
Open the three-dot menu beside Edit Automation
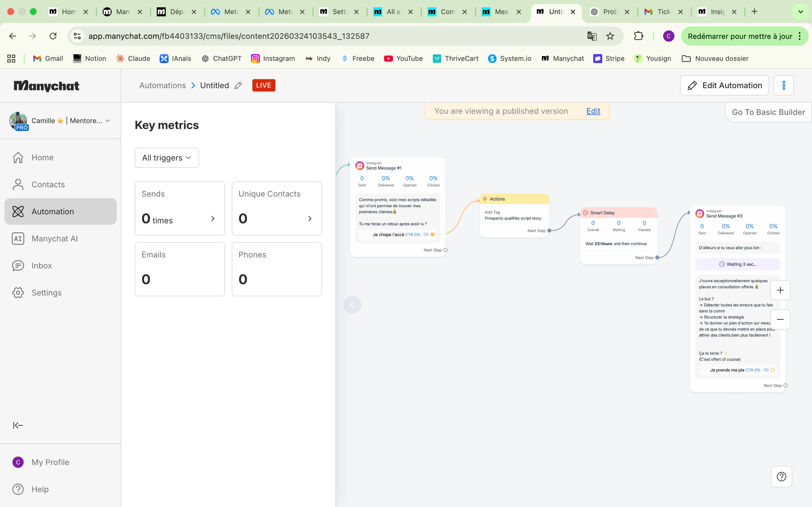tap(784, 86)
